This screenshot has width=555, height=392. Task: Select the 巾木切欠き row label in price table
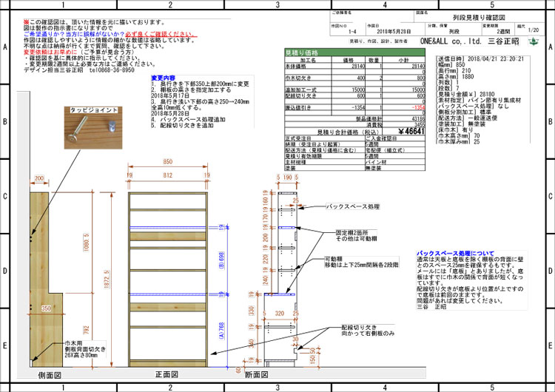[298, 78]
